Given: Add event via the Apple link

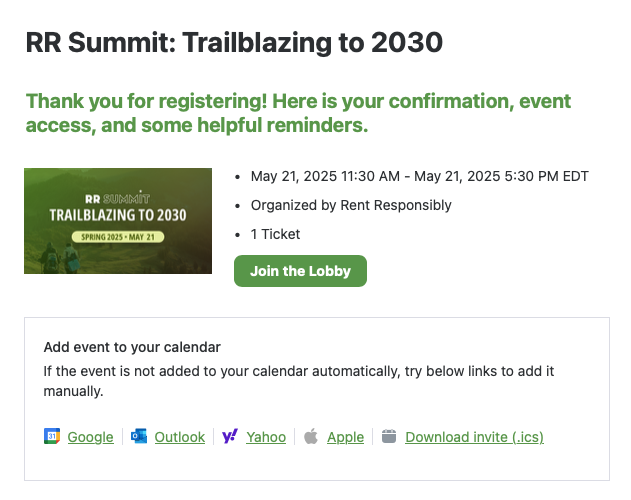Looking at the screenshot, I should coord(345,437).
